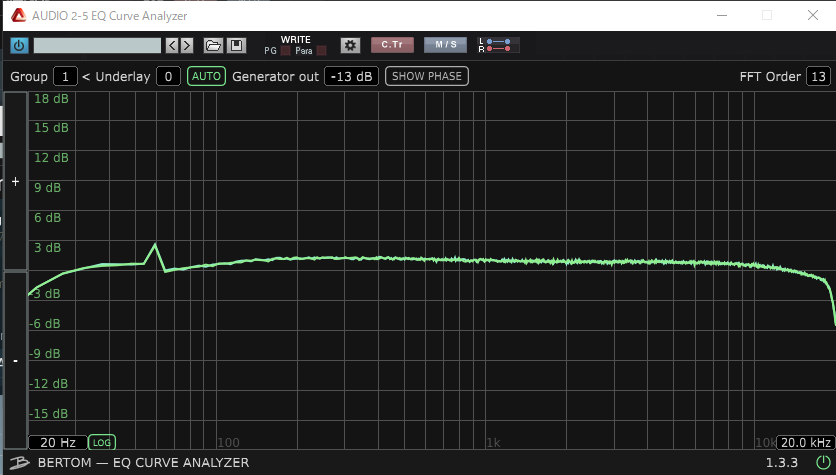This screenshot has width=836, height=475.
Task: Click the green power icon at bottom right
Action: pos(823,462)
